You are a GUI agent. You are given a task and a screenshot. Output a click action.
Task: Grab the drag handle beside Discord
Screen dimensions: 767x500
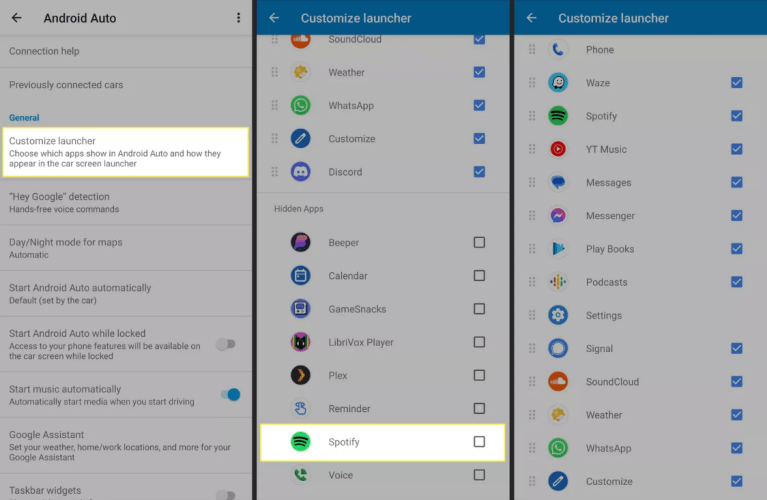[x=274, y=172]
